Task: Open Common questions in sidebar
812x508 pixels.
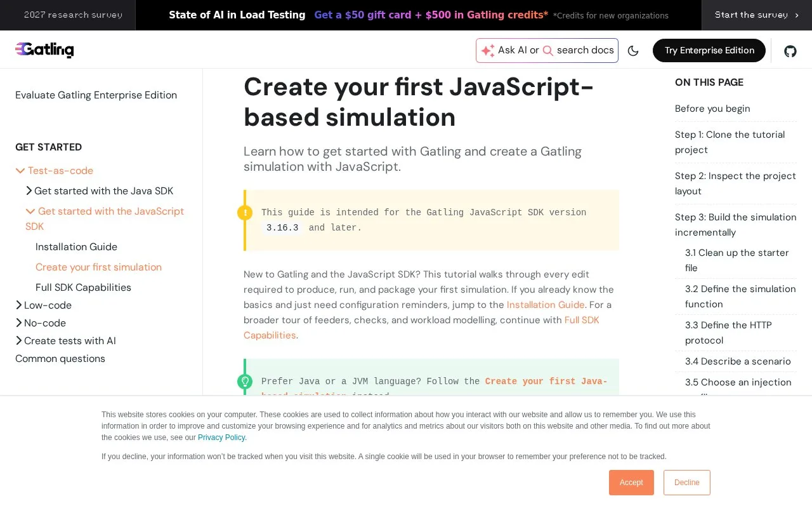Action: click(x=60, y=359)
